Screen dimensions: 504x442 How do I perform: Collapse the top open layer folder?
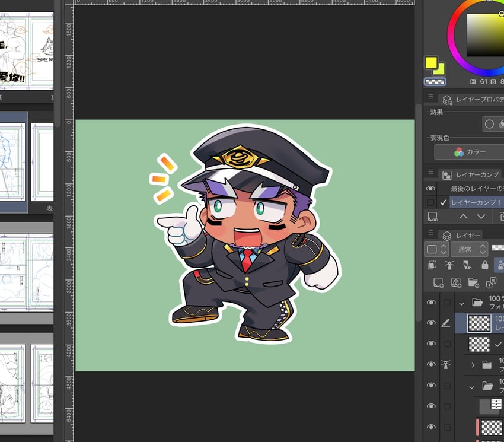461,303
